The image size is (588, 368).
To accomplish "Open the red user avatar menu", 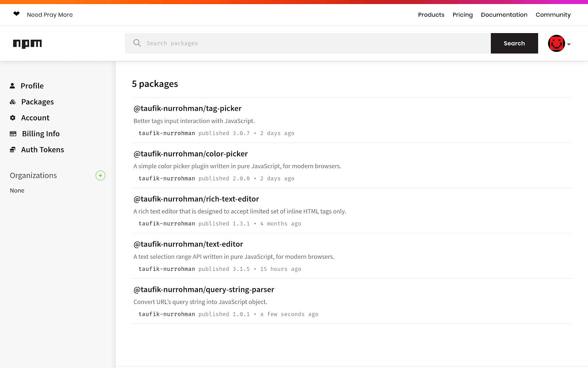I will [x=556, y=43].
